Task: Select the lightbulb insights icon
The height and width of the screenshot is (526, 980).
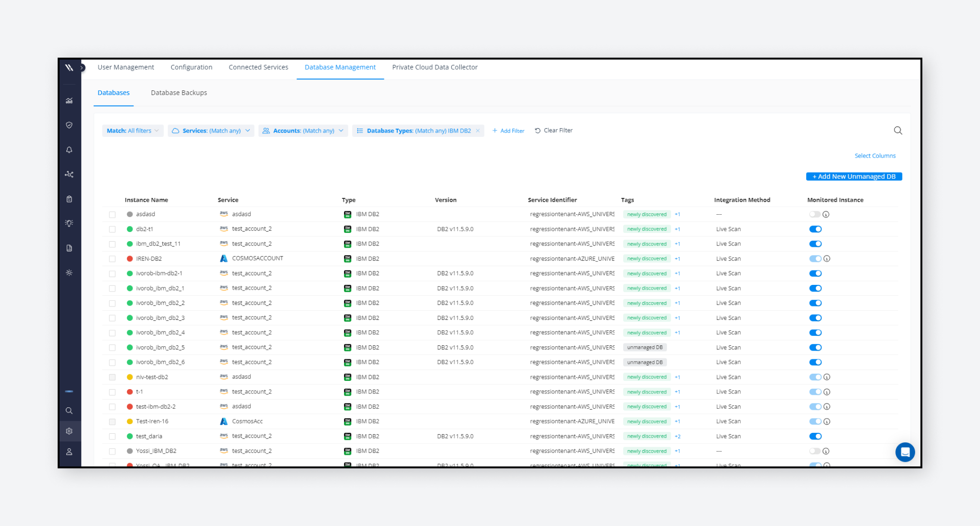Action: [69, 223]
